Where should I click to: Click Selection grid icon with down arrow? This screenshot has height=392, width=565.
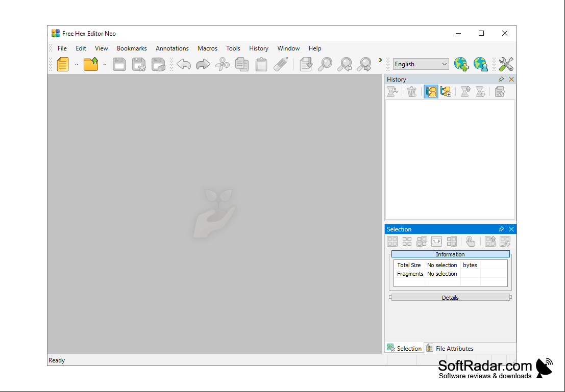(x=505, y=241)
